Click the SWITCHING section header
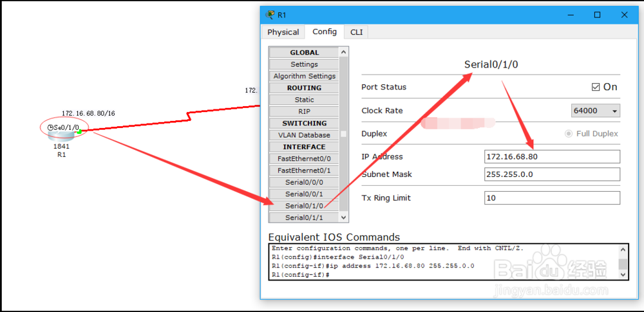 coord(304,123)
